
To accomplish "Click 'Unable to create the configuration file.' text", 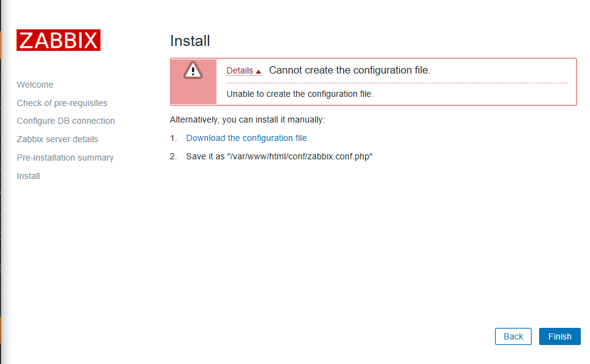I will tap(300, 94).
